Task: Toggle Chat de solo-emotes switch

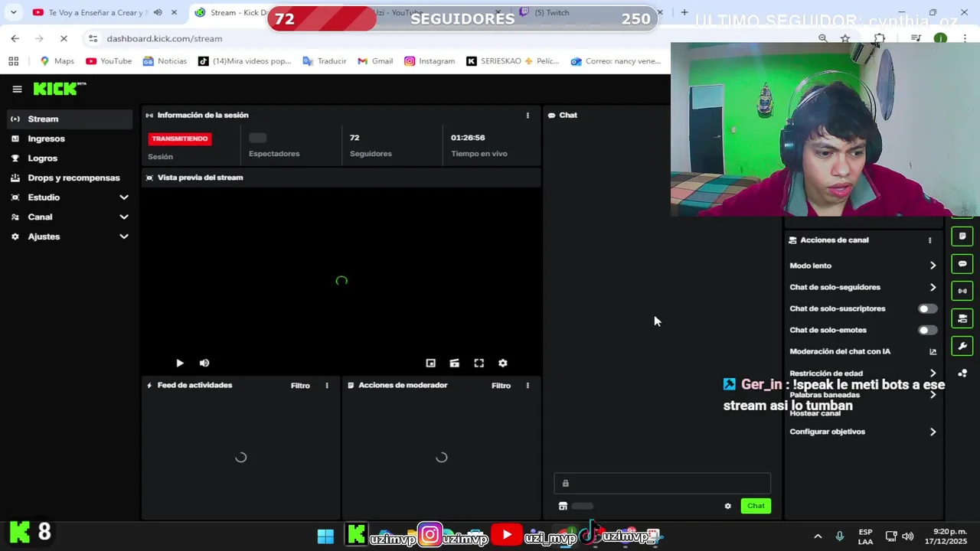Action: coord(927,331)
